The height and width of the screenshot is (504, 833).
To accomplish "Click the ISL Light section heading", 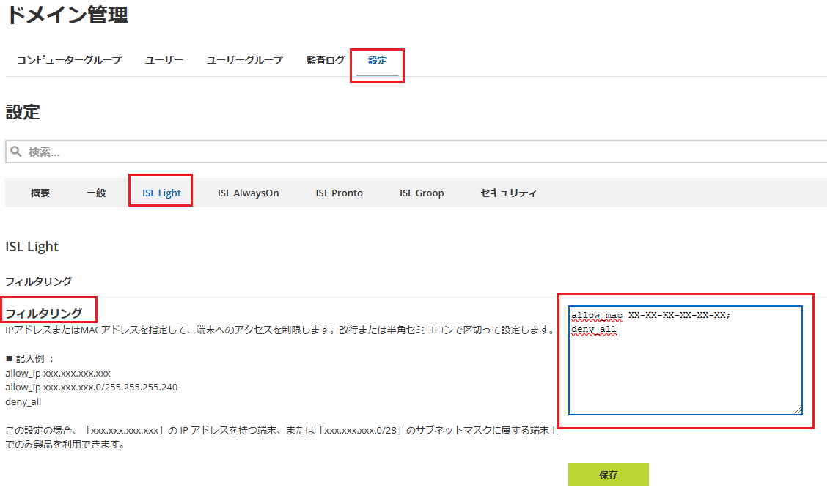I will [32, 247].
